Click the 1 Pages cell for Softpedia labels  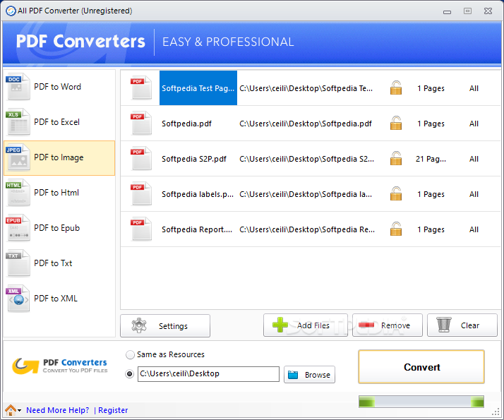tap(431, 194)
